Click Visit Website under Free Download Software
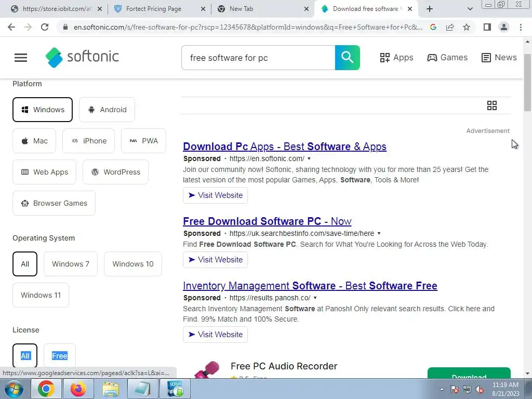Image resolution: width=532 pixels, height=399 pixels. click(215, 260)
